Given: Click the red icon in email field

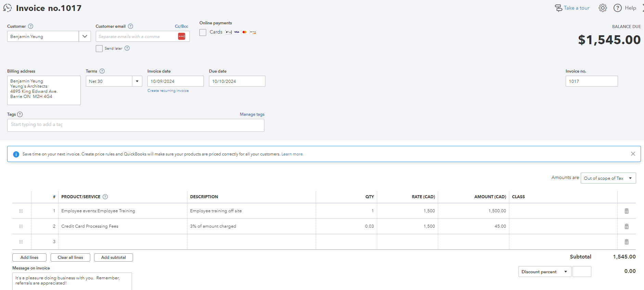Looking at the screenshot, I should tap(182, 36).
